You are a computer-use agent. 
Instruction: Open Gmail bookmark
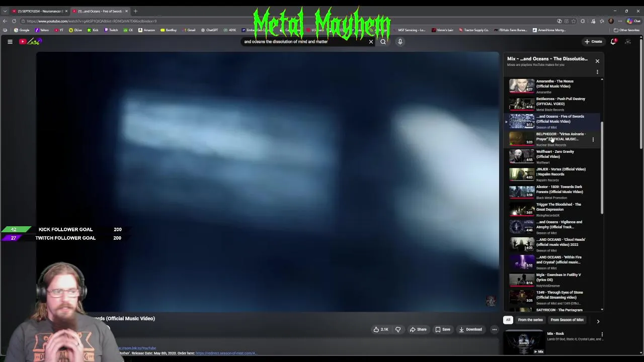pos(189,30)
